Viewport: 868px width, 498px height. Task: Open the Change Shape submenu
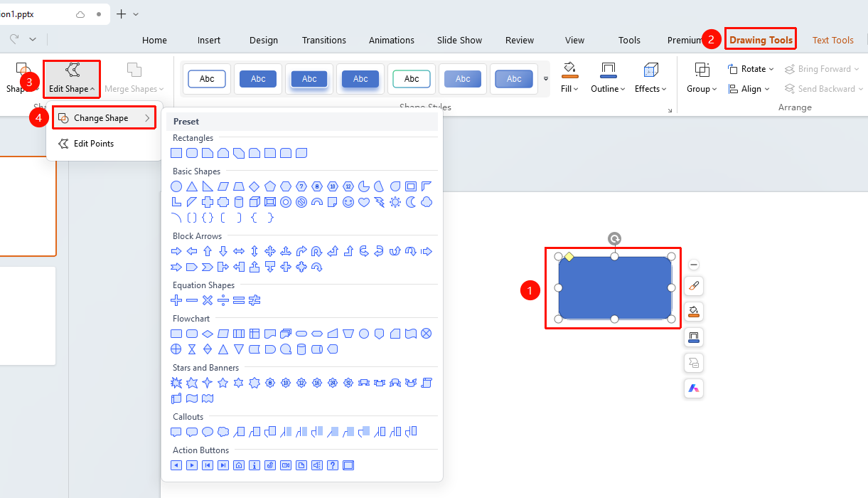[x=105, y=118]
